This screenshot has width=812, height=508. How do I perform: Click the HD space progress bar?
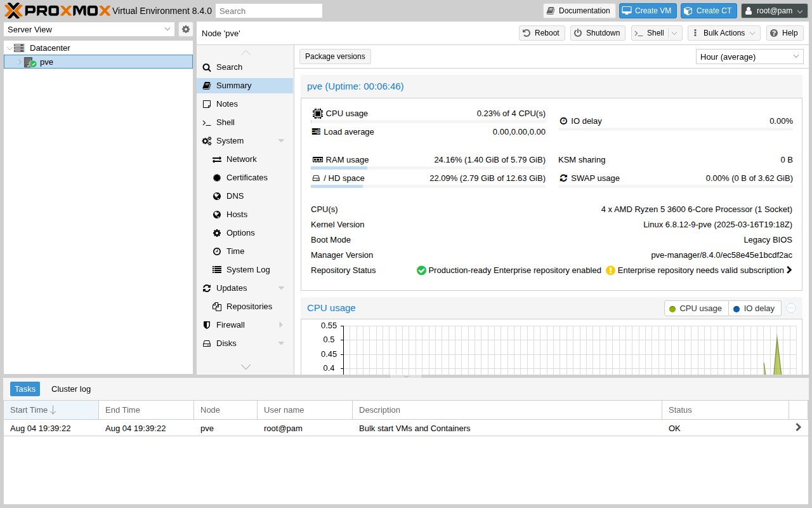428,187
